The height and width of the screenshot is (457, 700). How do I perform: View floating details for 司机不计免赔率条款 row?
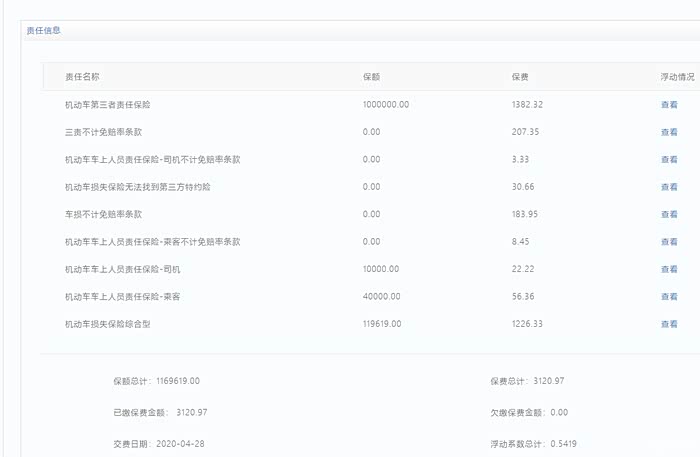[x=669, y=159]
